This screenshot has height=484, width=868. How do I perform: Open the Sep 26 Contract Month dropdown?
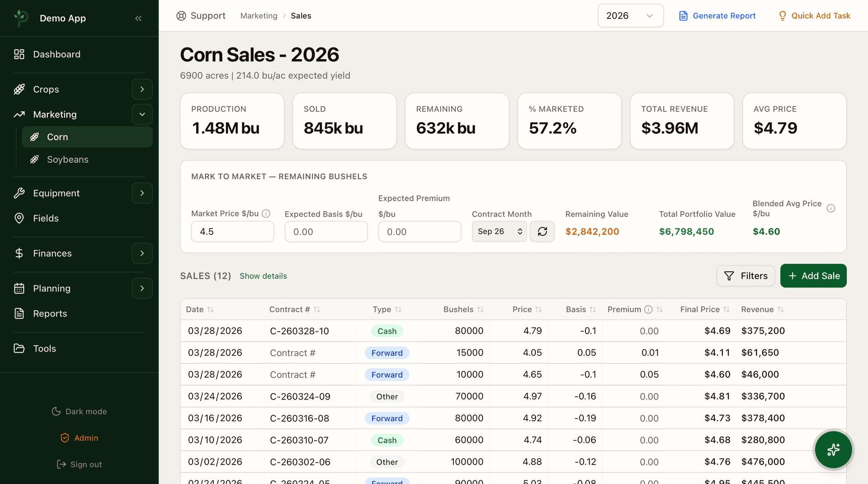click(499, 231)
